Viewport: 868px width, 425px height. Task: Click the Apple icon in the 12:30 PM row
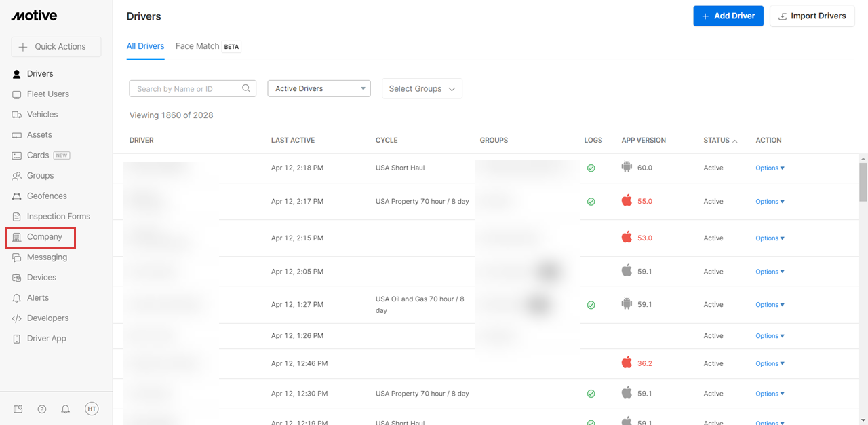point(627,392)
